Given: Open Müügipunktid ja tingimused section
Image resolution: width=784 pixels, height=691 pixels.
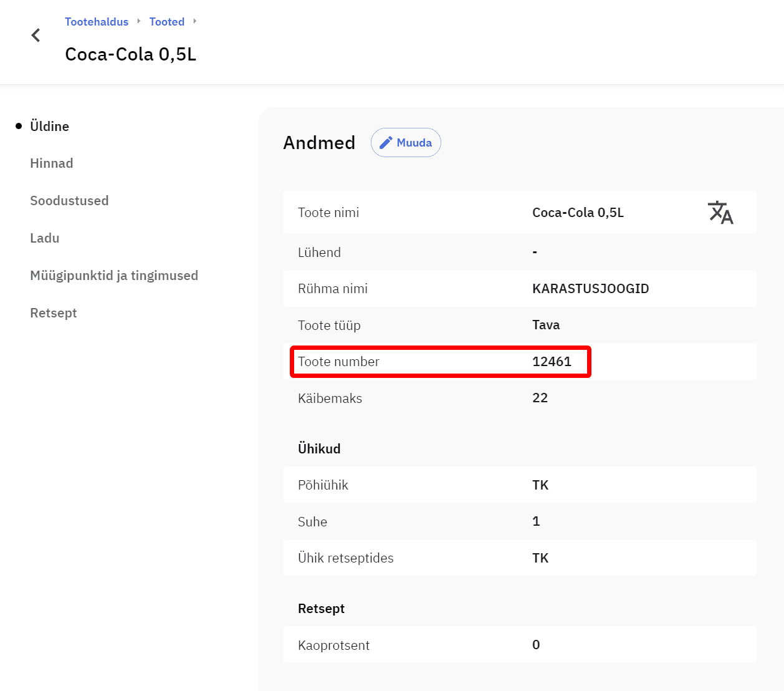Looking at the screenshot, I should pyautogui.click(x=114, y=276).
